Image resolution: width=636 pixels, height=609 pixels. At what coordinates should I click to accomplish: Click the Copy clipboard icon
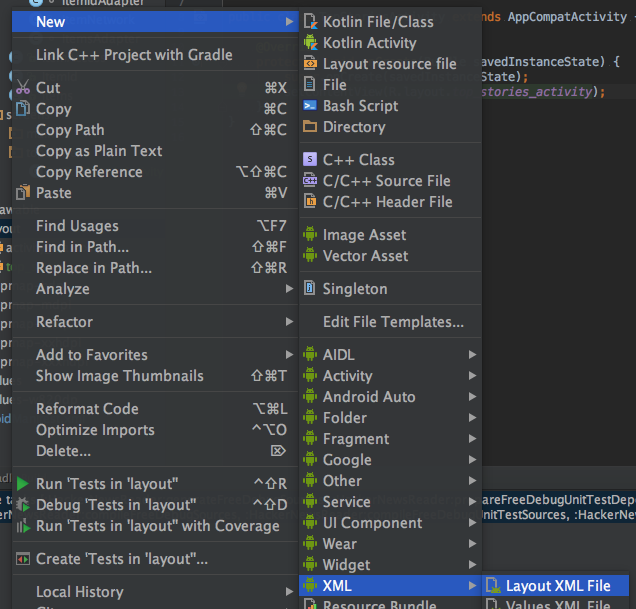pos(23,108)
